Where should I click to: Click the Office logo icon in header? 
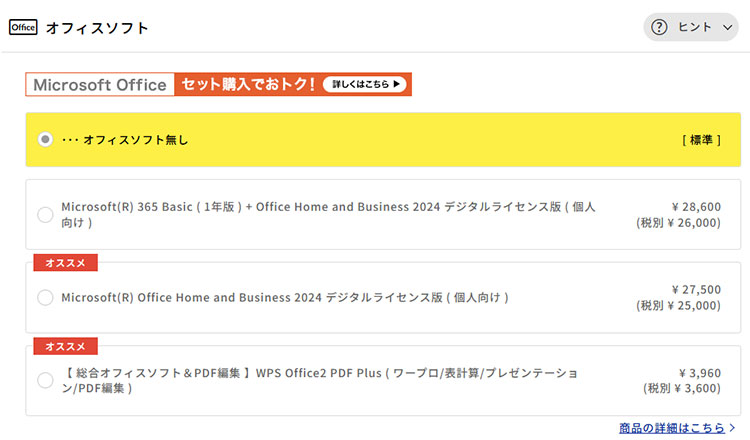(x=23, y=27)
